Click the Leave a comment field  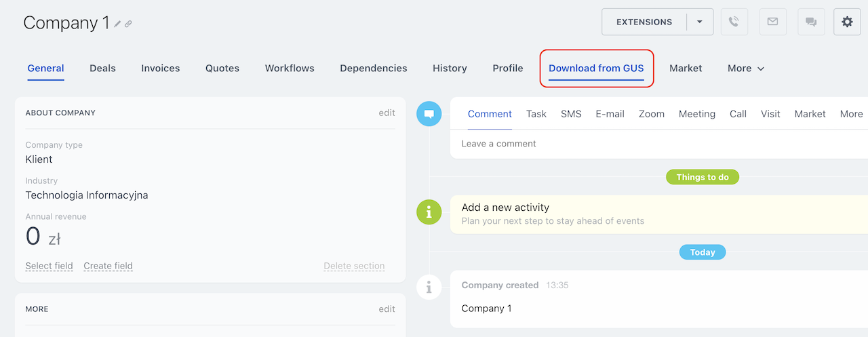[610, 144]
